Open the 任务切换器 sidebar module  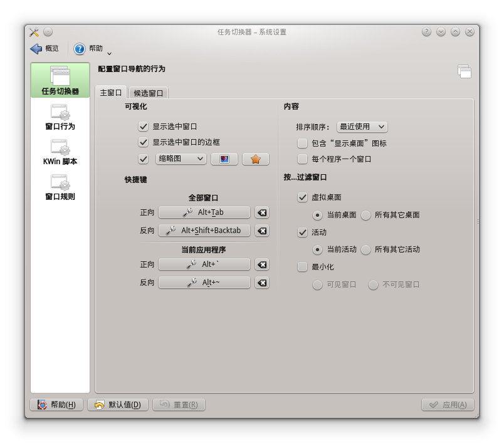point(60,80)
